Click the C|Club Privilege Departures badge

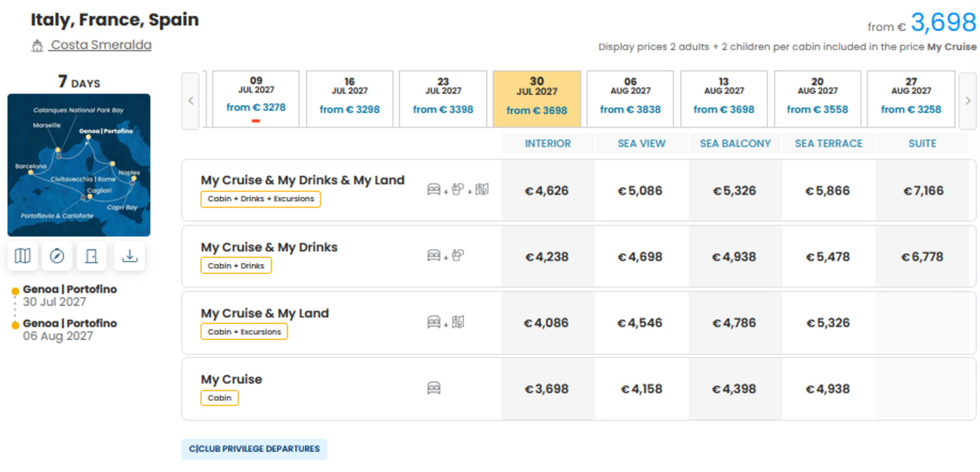(254, 449)
